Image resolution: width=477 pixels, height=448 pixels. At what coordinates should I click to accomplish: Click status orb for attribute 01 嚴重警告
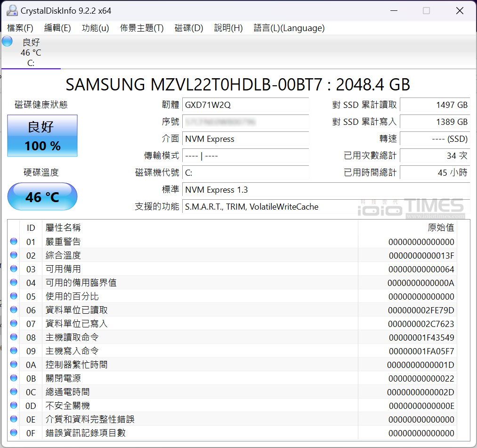[x=14, y=241]
